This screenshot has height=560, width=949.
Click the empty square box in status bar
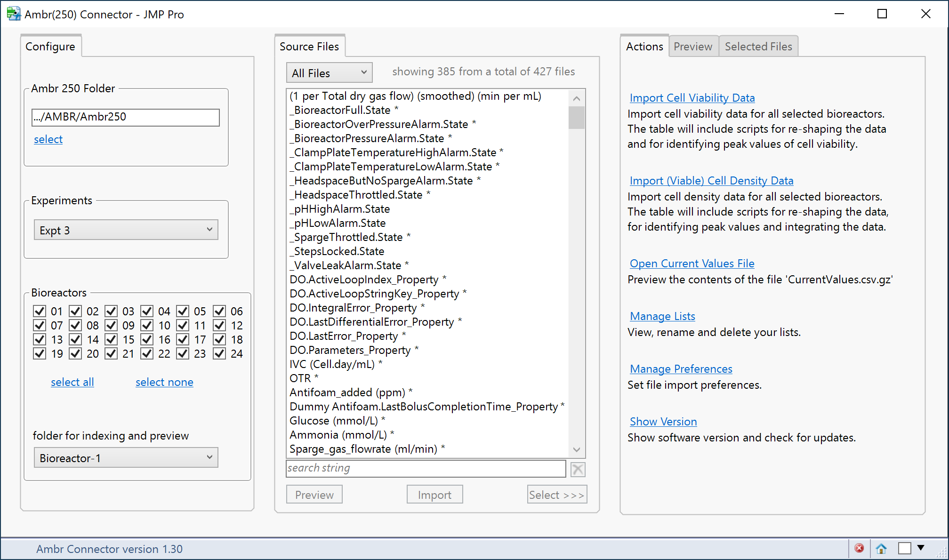pos(904,548)
